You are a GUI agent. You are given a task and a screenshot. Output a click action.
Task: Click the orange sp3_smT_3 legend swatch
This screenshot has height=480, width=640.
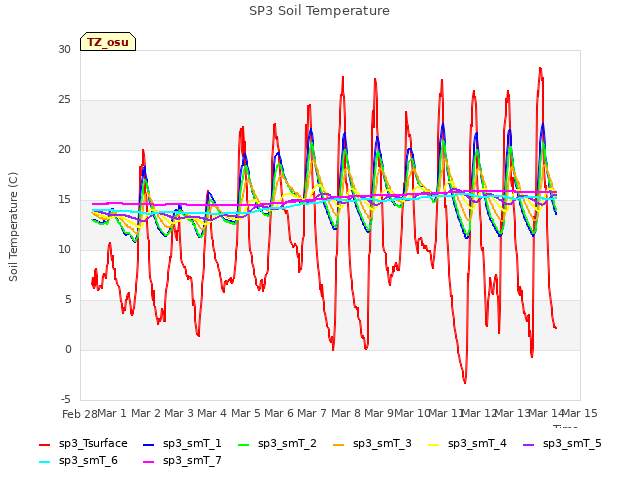click(x=338, y=444)
